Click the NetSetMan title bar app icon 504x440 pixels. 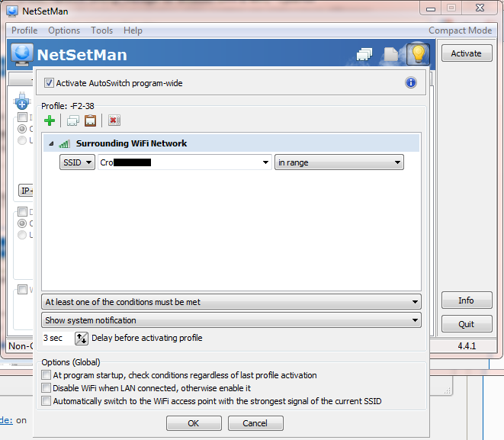(12, 11)
